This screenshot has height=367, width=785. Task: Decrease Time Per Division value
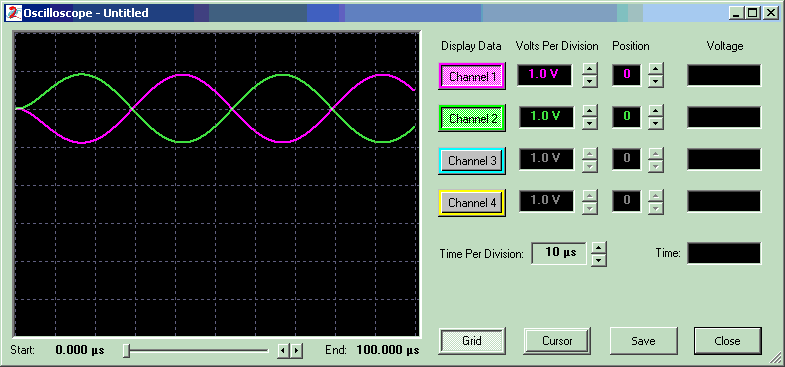(599, 260)
